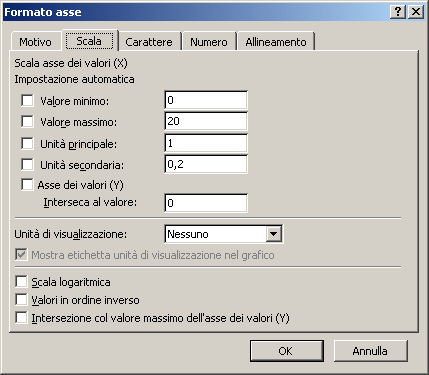Close the Formato asse dialog
Viewport: 429px width, 375px height.
416,12
